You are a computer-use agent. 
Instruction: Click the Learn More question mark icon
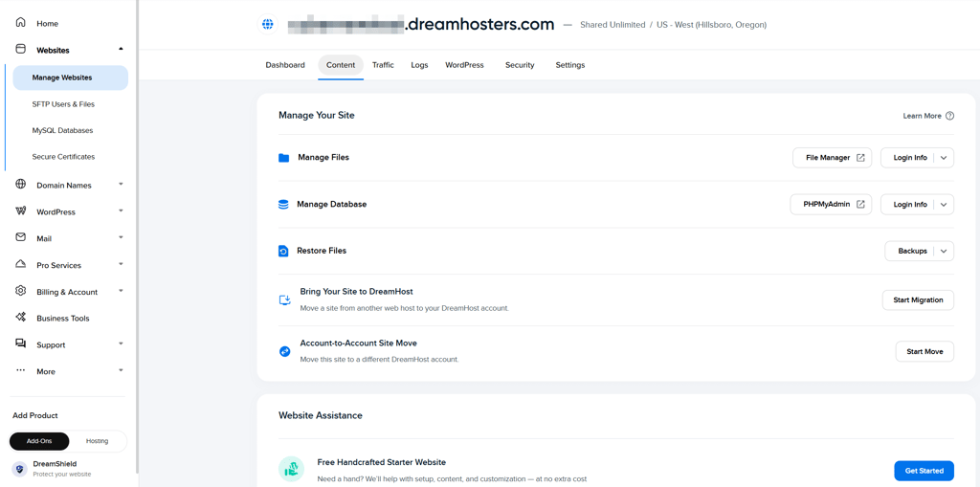(949, 116)
